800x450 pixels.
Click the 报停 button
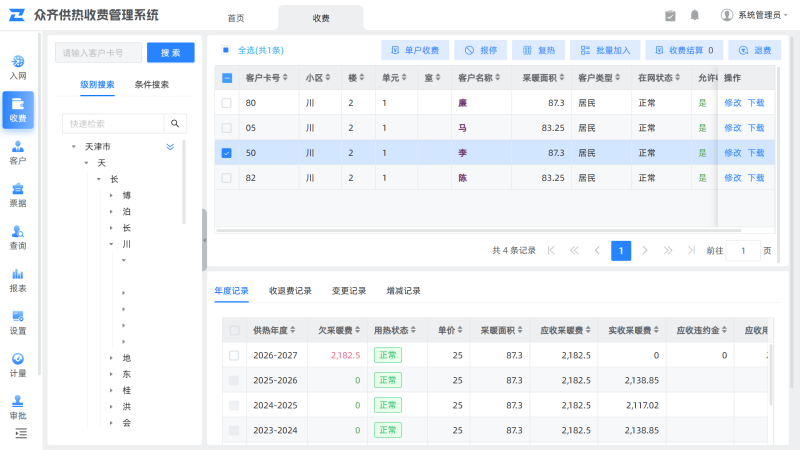pyautogui.click(x=481, y=50)
